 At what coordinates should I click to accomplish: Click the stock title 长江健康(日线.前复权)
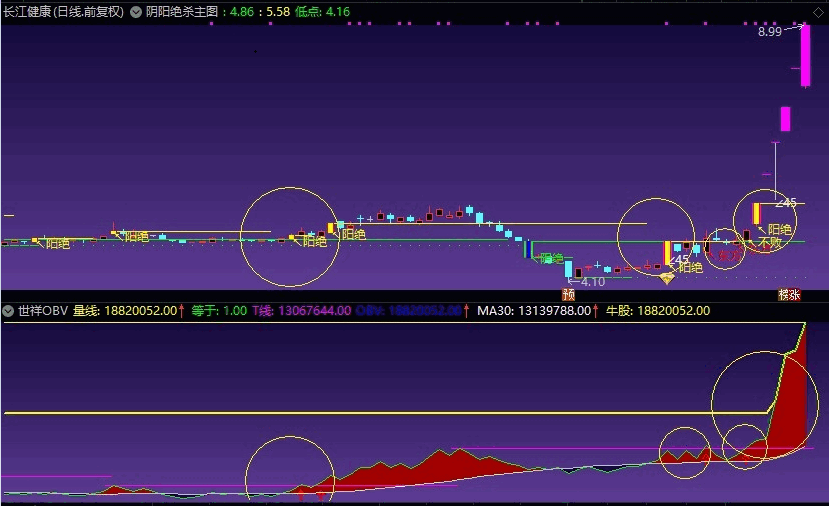pos(63,12)
